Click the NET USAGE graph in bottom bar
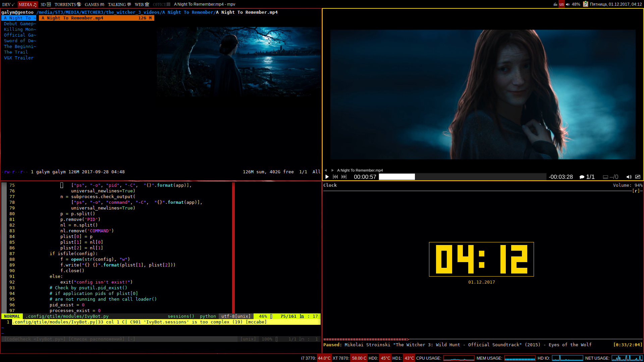 (627, 358)
